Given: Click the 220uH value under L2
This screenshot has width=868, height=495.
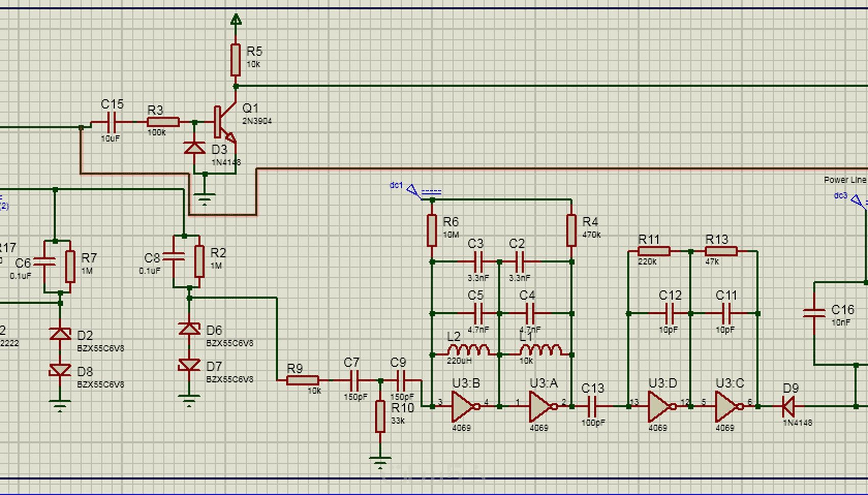Looking at the screenshot, I should pyautogui.click(x=459, y=361).
